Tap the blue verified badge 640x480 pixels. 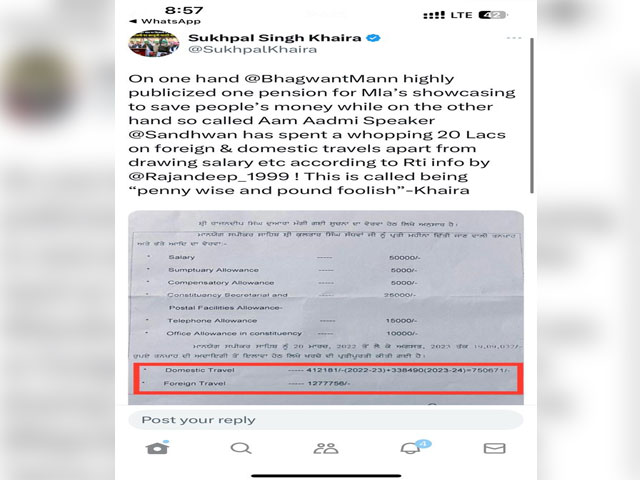[x=373, y=38]
